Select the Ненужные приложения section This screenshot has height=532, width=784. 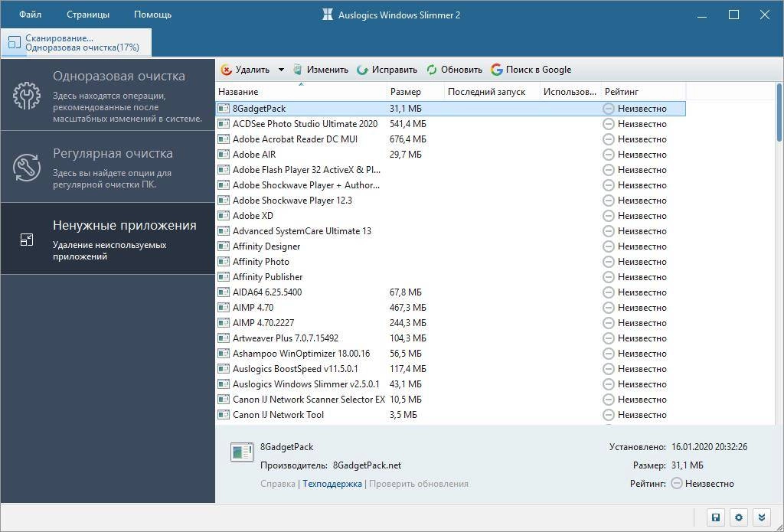[x=108, y=239]
